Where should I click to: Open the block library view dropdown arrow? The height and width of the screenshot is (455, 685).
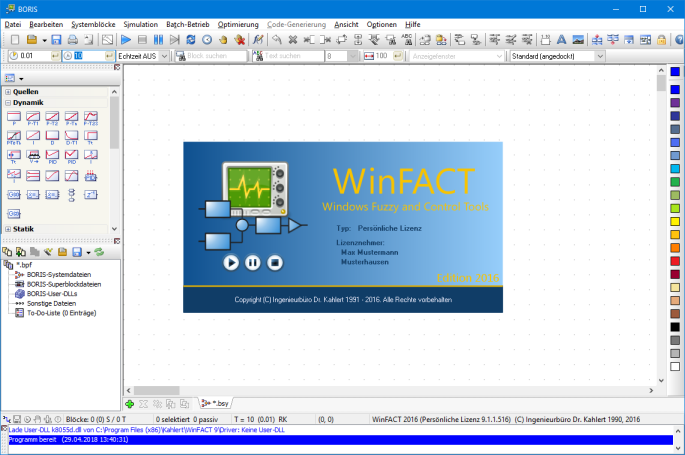21,79
